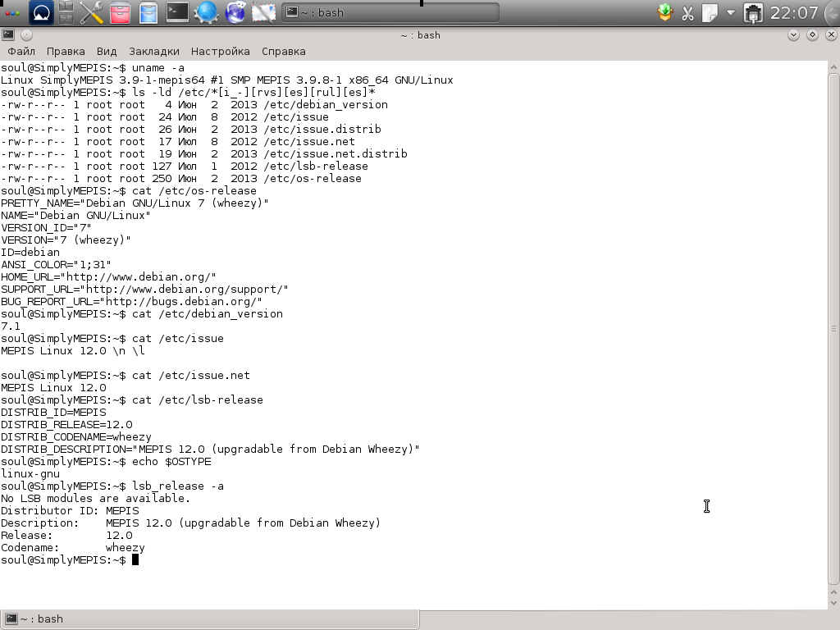The width and height of the screenshot is (840, 630).
Task: Click the SUPPORT_URL line in output
Action: pyautogui.click(x=144, y=290)
